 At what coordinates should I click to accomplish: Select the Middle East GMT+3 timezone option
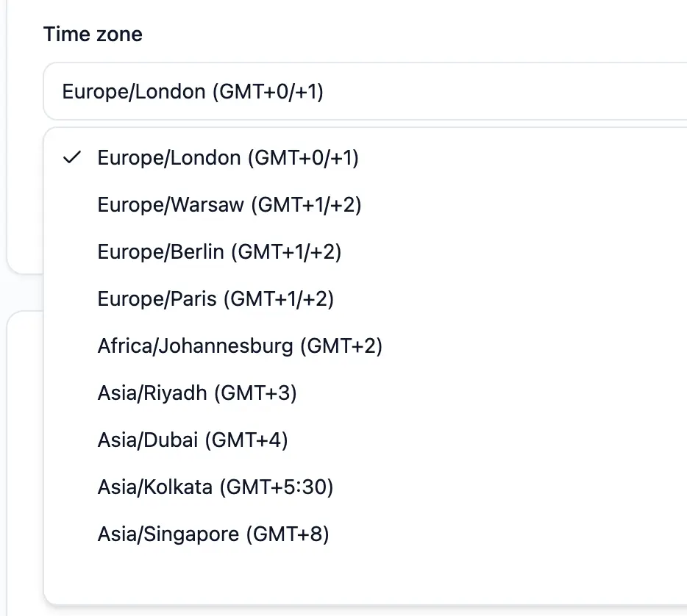tap(197, 393)
